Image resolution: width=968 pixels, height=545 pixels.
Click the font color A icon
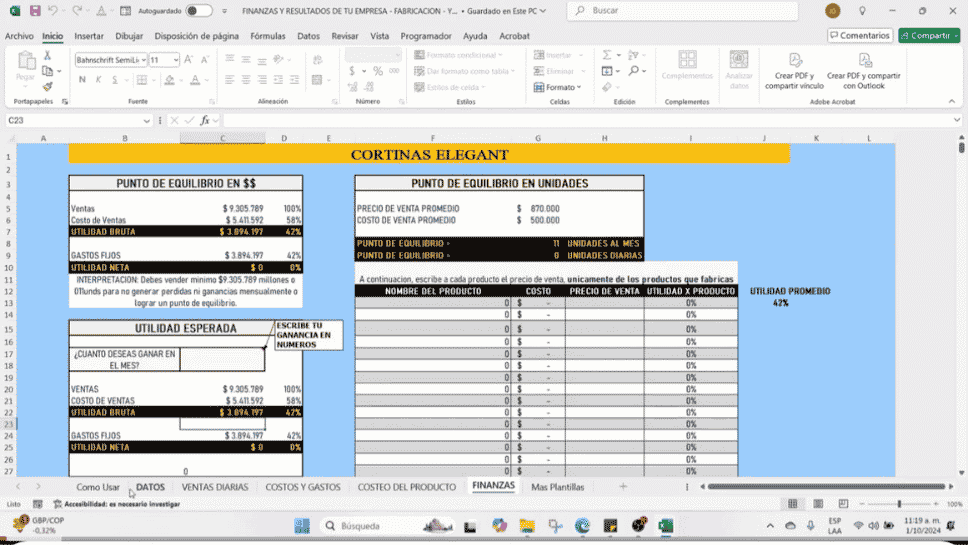[x=195, y=80]
